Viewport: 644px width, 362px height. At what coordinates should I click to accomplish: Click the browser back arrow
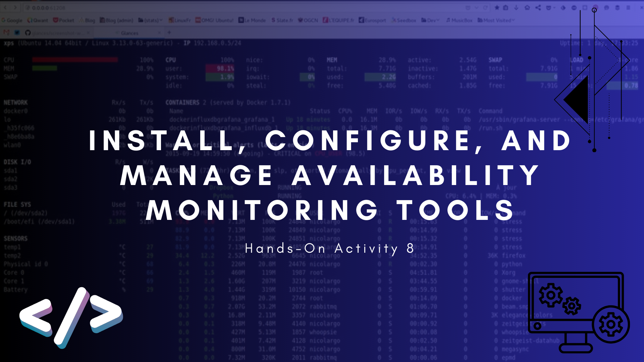click(x=6, y=7)
